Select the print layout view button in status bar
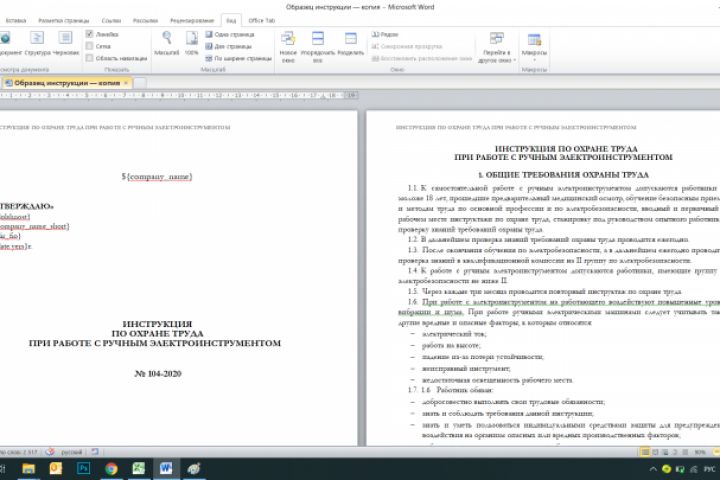This screenshot has height=480, width=720. point(645,452)
